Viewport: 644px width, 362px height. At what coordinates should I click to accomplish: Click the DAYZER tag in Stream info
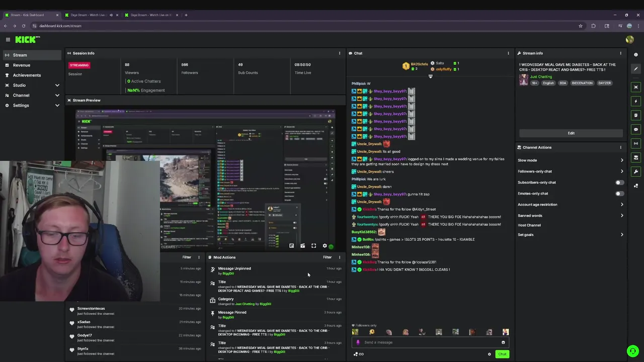(x=604, y=83)
